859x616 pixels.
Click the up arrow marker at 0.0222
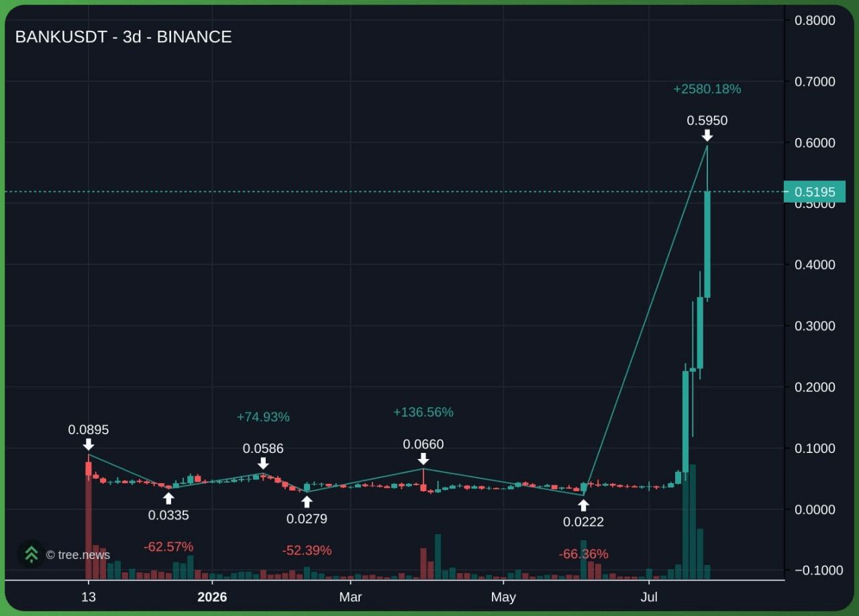pos(583,505)
